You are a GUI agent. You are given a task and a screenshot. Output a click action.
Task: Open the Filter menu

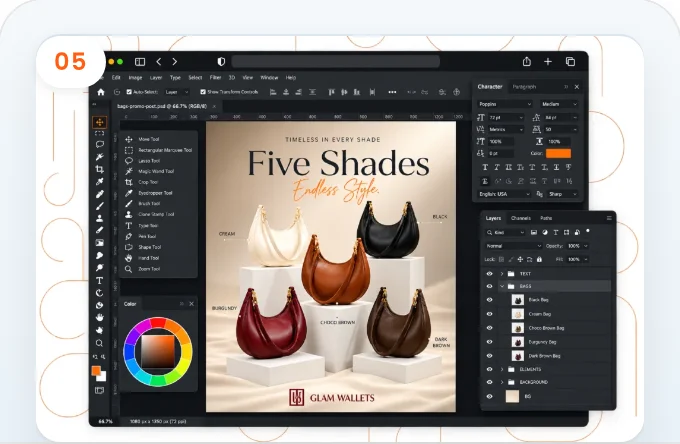(216, 78)
